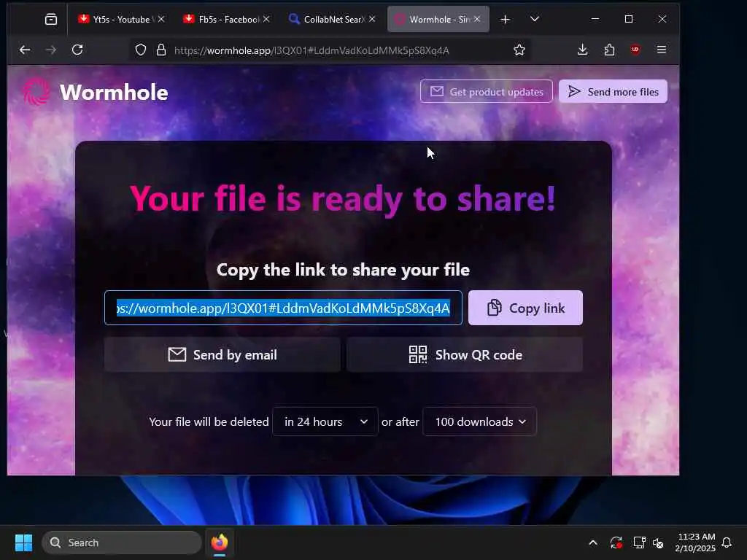Viewport: 747px width, 560px height.
Task: Open Firefox tab overview icon
Action: 51,19
